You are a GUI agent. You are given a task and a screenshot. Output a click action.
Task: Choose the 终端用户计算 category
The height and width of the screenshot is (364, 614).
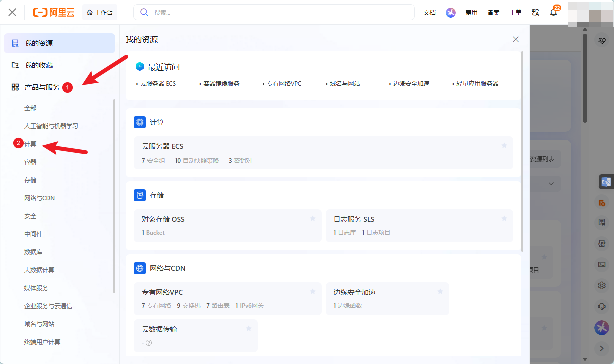[x=42, y=342]
